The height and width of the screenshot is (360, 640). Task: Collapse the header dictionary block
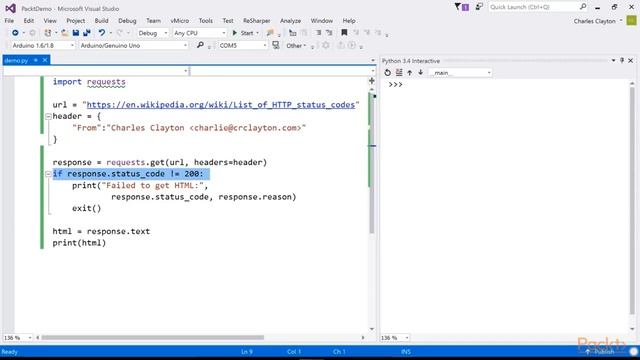[48, 116]
